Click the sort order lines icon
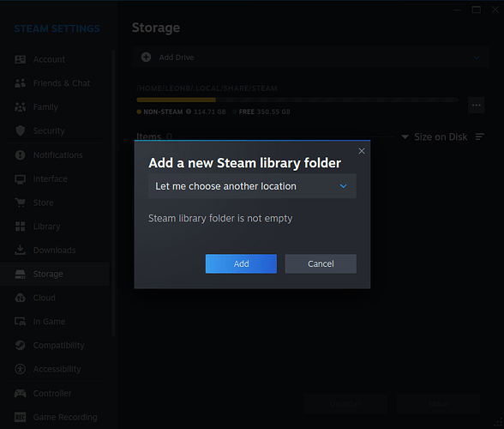The height and width of the screenshot is (429, 504). click(480, 136)
